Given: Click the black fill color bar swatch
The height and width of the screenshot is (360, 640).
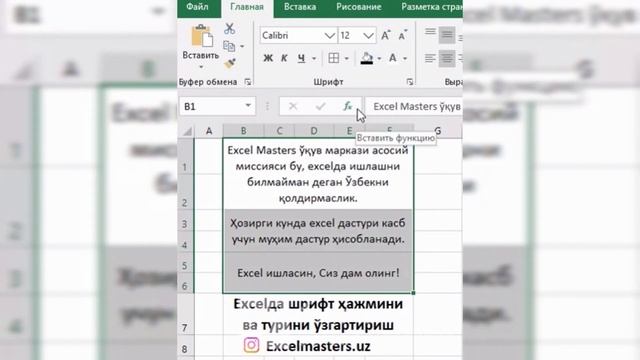Looking at the screenshot, I should pyautogui.click(x=367, y=63).
